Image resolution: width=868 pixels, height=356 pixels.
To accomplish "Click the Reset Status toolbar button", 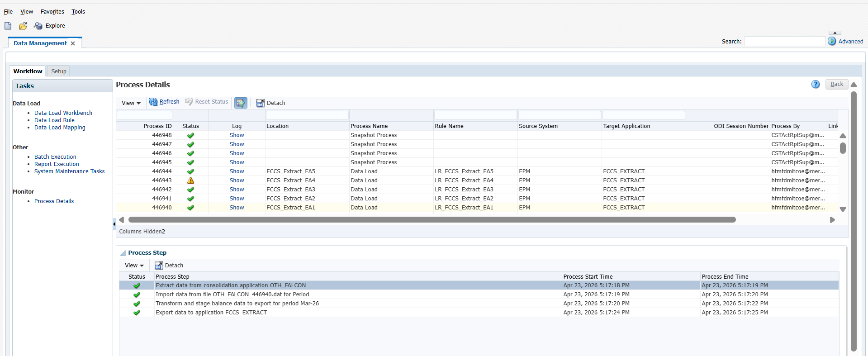I will click(x=206, y=102).
